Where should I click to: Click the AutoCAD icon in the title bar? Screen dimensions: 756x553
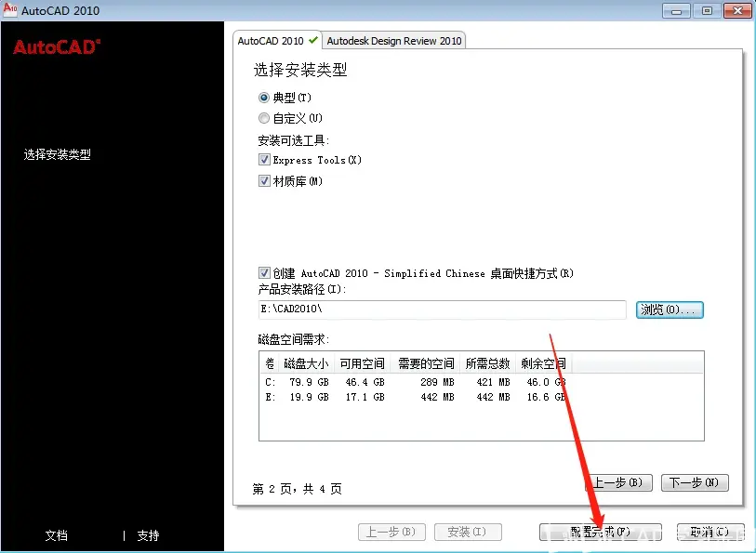click(x=9, y=9)
